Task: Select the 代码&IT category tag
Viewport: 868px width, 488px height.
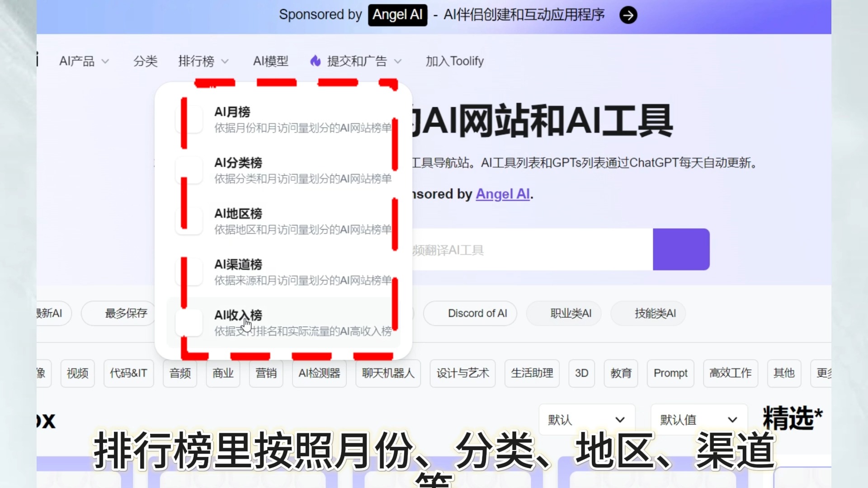Action: [128, 373]
